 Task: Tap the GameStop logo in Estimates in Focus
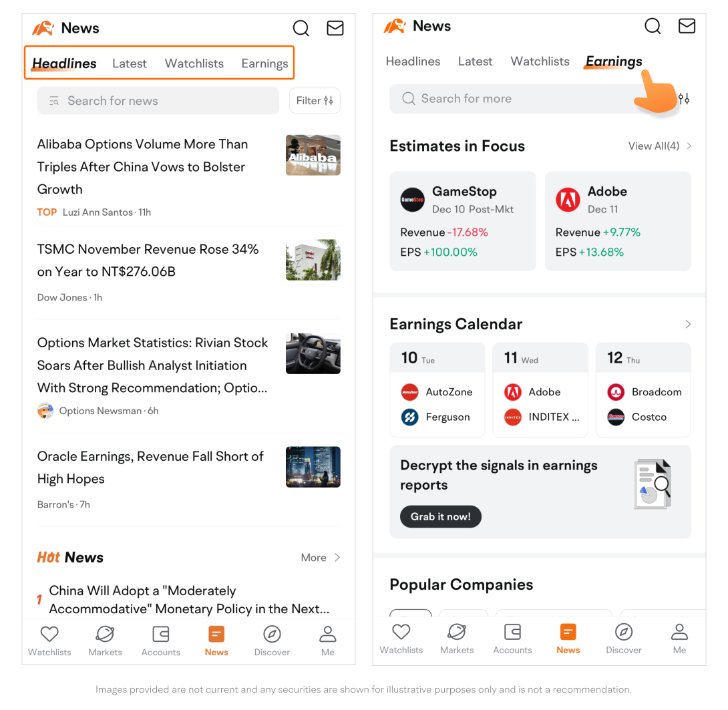point(412,199)
